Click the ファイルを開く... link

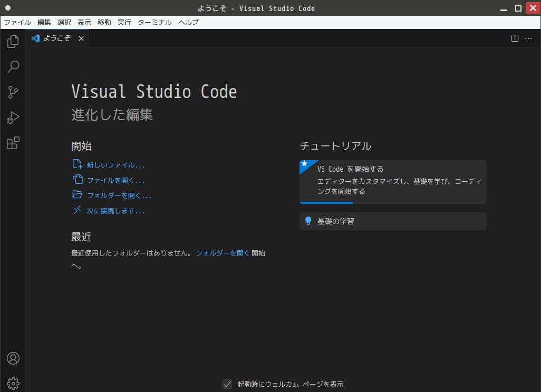click(115, 180)
